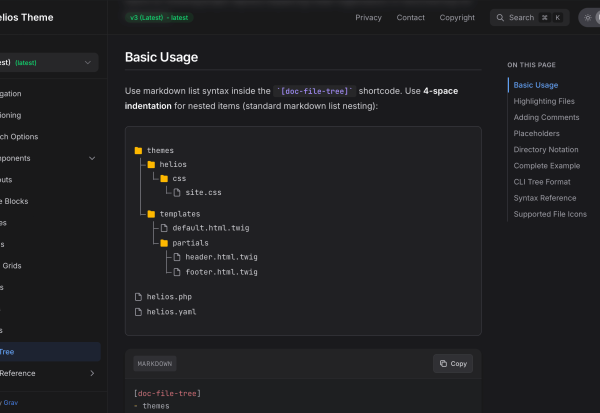Select the highlighted Tree sidebar item
The height and width of the screenshot is (413, 600).
pos(50,352)
